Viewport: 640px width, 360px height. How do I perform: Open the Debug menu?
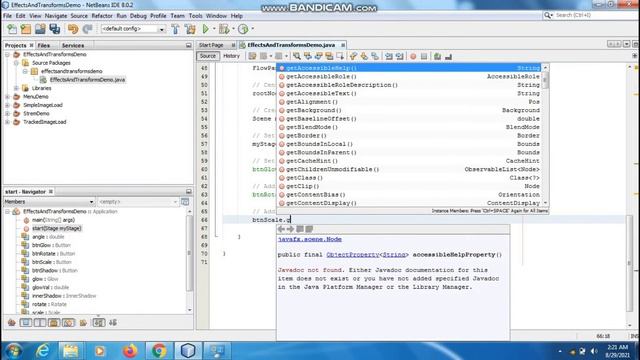click(x=138, y=16)
